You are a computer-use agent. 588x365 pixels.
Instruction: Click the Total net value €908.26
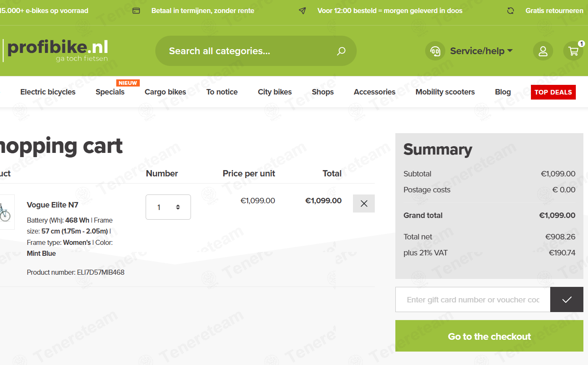pyautogui.click(x=560, y=237)
